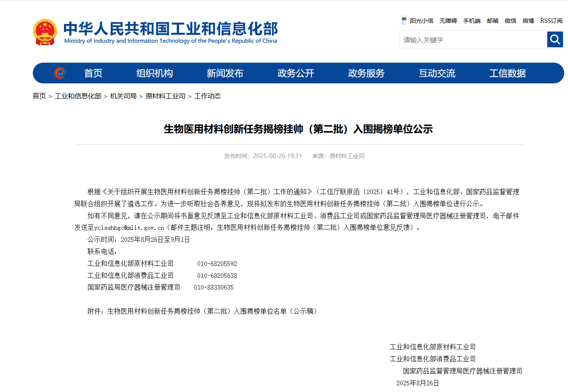
Task: Click the 微博 link in header
Action: point(528,21)
